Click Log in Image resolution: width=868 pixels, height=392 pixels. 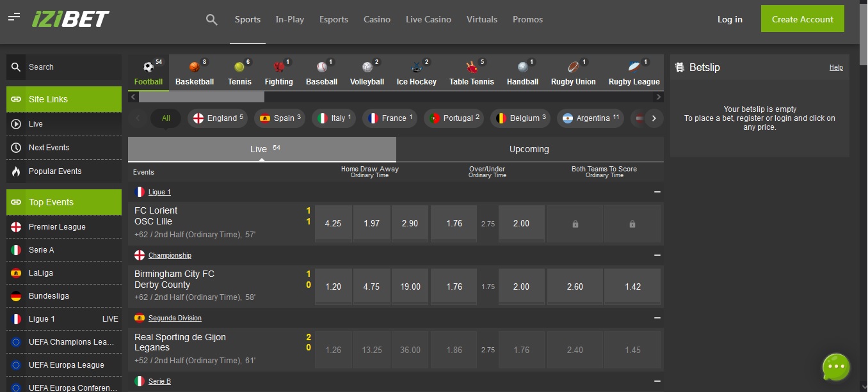coord(730,19)
